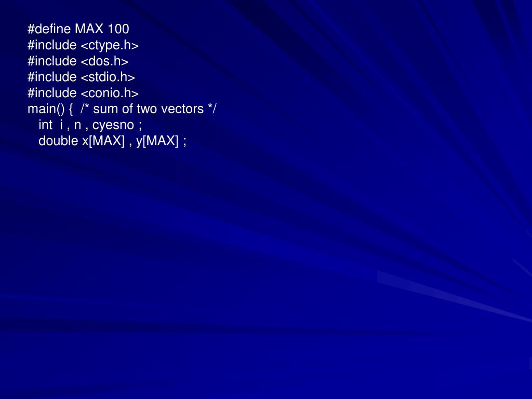This screenshot has width=532, height=399.
Task: Click the opening brace after main()
Action: (71, 109)
